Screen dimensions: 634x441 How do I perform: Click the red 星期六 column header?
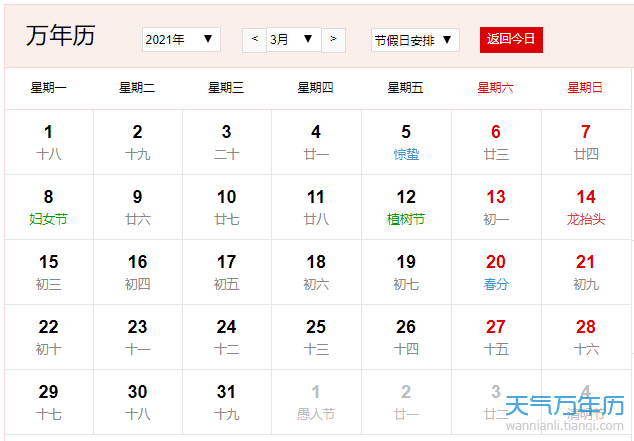click(495, 88)
